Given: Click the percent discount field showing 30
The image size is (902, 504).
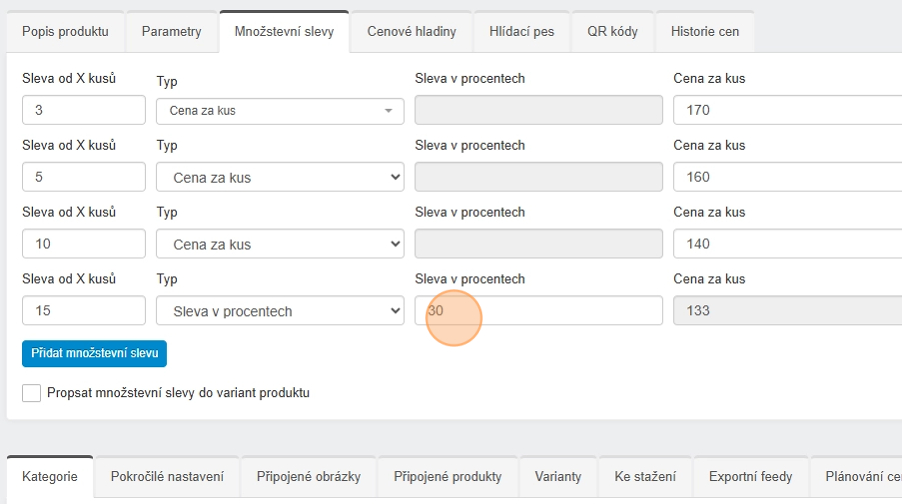Looking at the screenshot, I should click(538, 312).
